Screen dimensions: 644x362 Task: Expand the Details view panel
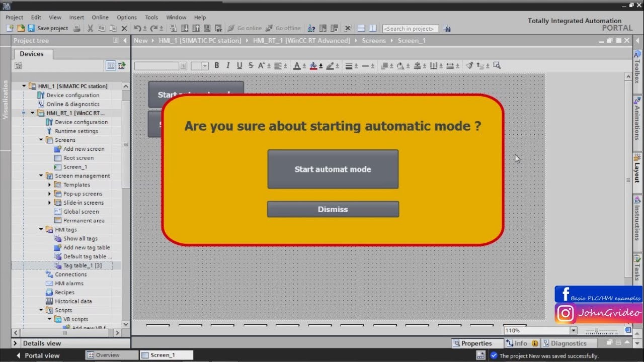point(16,343)
